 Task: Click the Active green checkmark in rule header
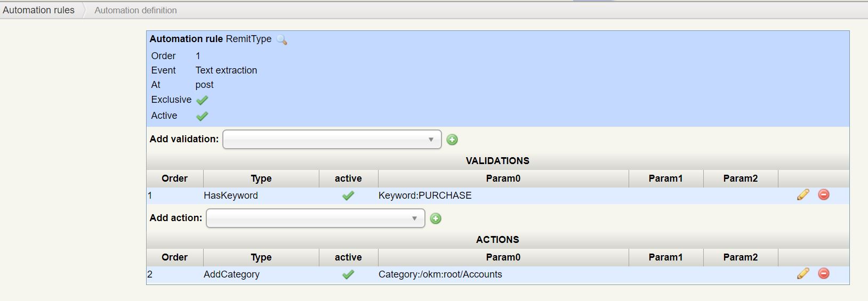pyautogui.click(x=202, y=116)
